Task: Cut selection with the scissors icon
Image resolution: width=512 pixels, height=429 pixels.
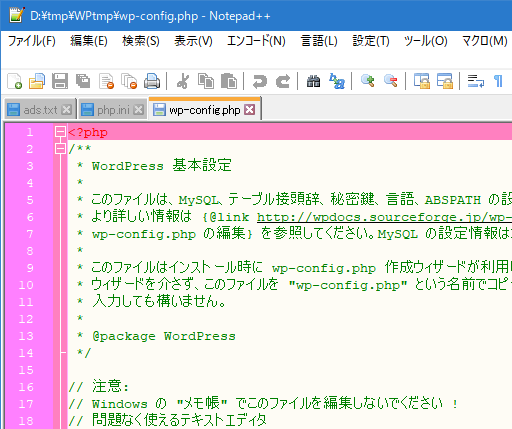Action: point(183,81)
